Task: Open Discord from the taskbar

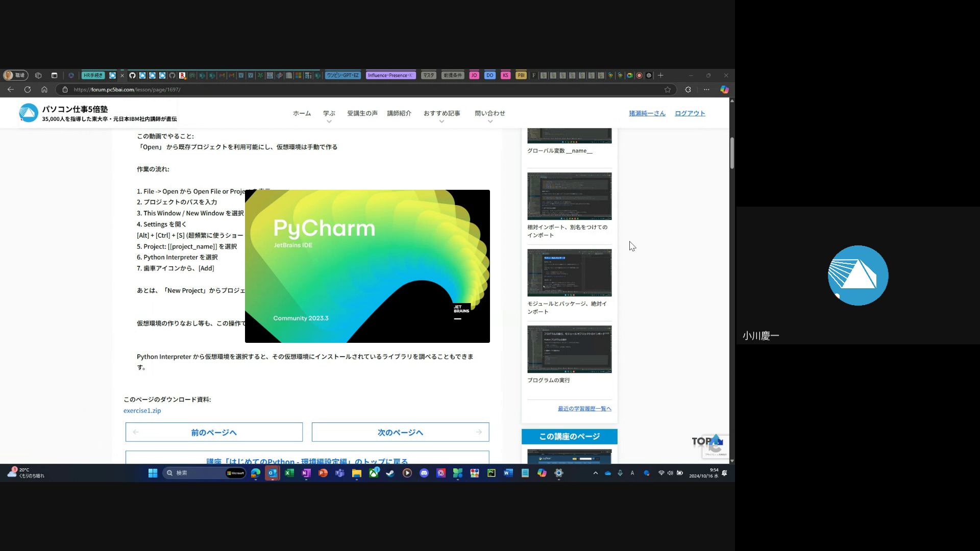Action: pyautogui.click(x=424, y=473)
